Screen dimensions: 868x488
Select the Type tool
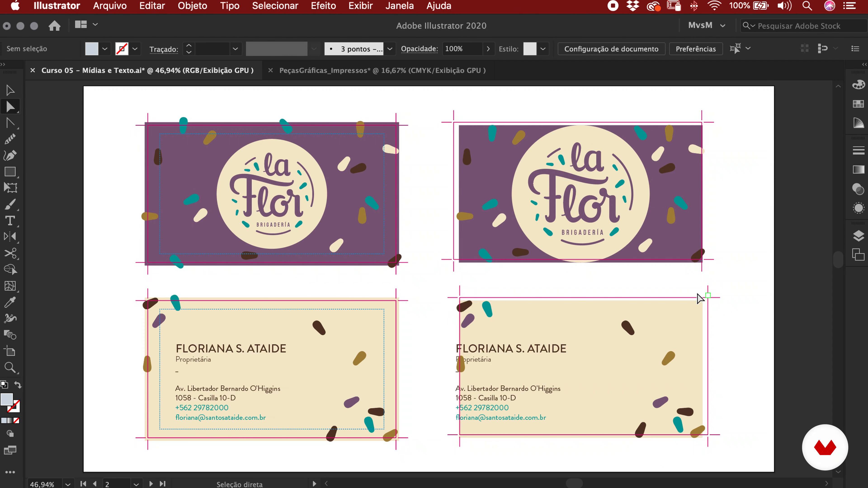point(10,221)
